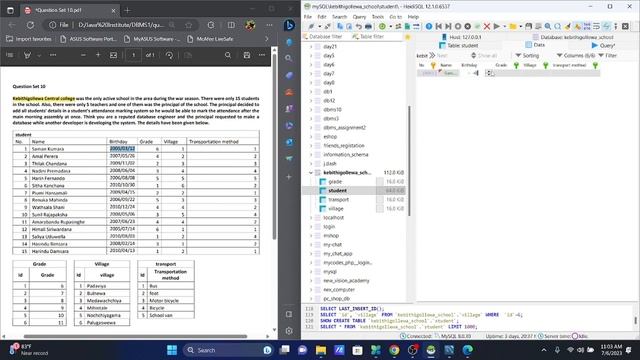Open File Explorer from the taskbar

tap(320, 350)
